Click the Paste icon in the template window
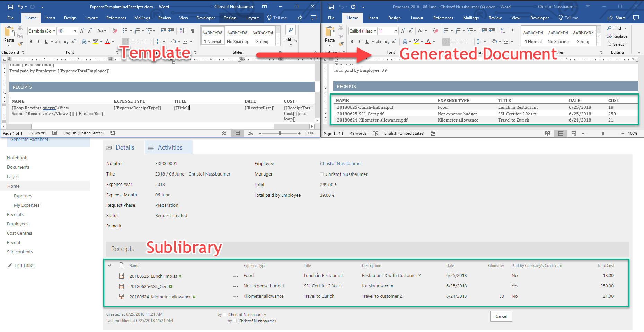 (9, 32)
